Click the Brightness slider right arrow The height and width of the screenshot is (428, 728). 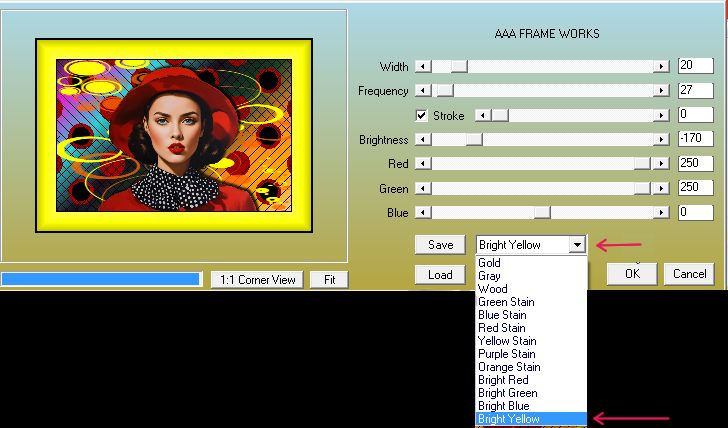[661, 139]
